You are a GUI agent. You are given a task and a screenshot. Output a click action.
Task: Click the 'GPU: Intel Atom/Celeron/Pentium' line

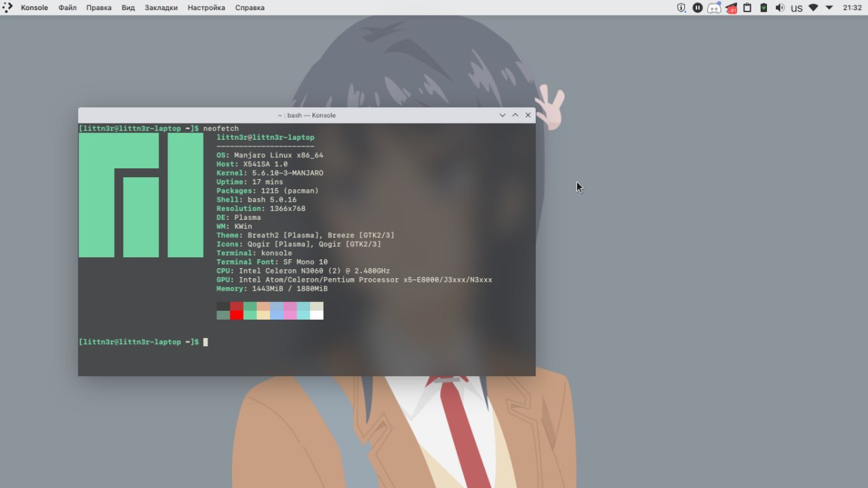click(354, 280)
